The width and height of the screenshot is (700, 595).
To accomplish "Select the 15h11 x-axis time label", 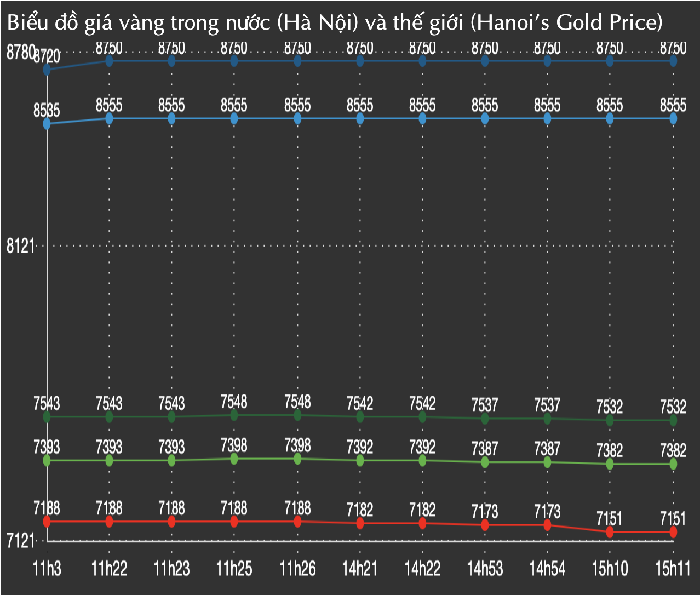I will 673,569.
